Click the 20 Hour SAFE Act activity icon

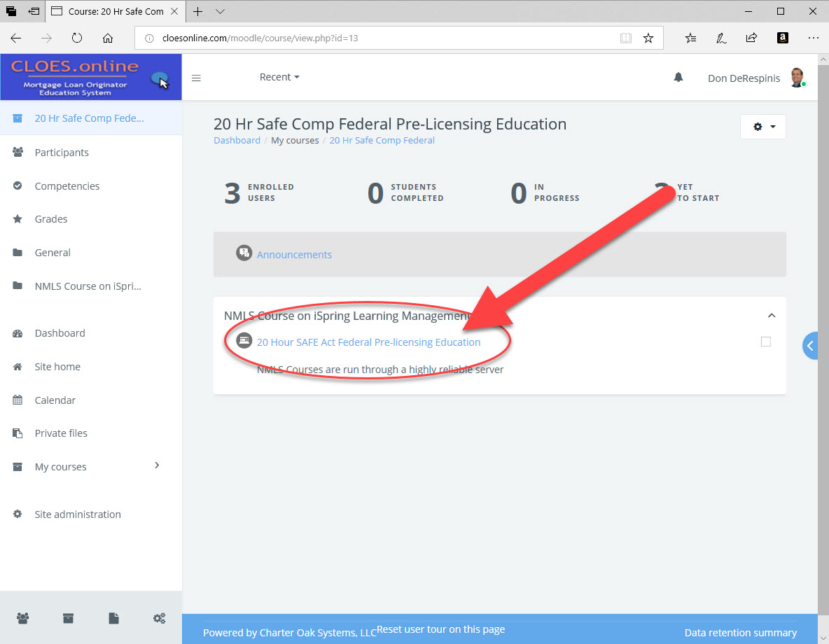coord(244,340)
